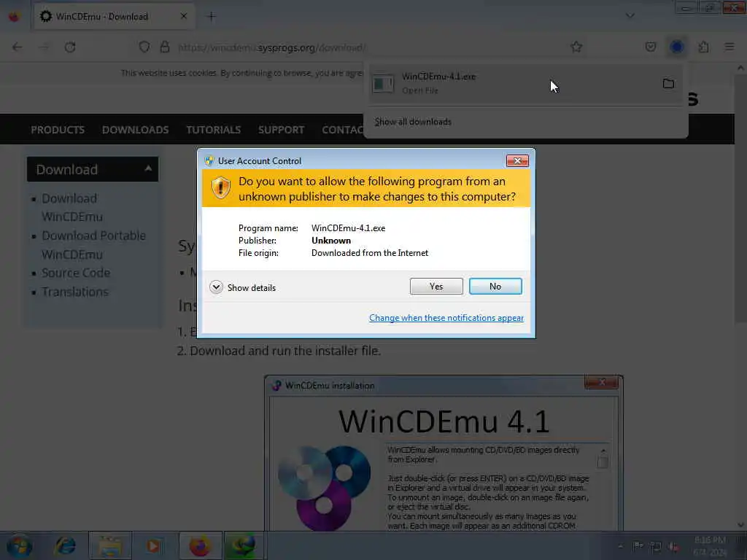The height and width of the screenshot is (560, 747).
Task: Click scroll-down arrow of page scrollbar
Action: coord(740,525)
